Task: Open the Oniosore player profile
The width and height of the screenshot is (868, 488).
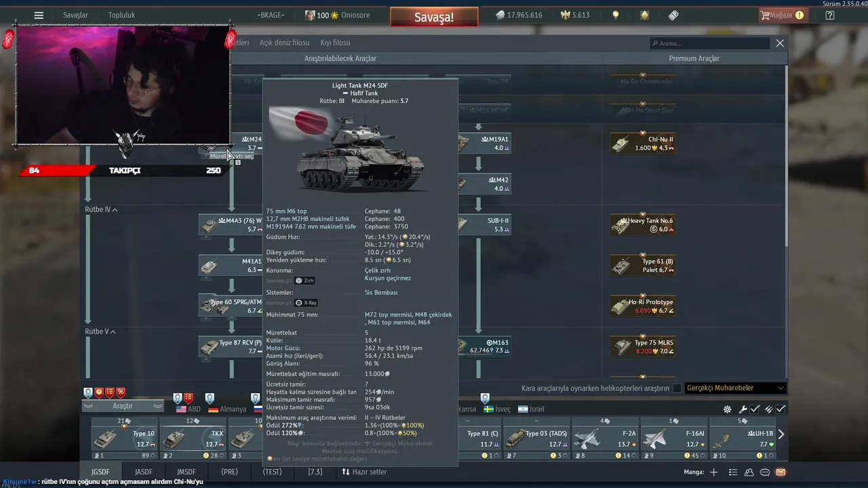Action: pos(336,15)
